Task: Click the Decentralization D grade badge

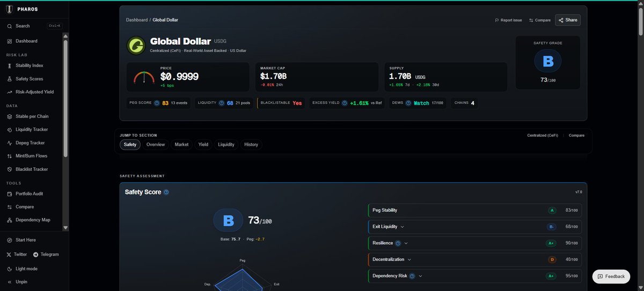Action: click(552, 260)
